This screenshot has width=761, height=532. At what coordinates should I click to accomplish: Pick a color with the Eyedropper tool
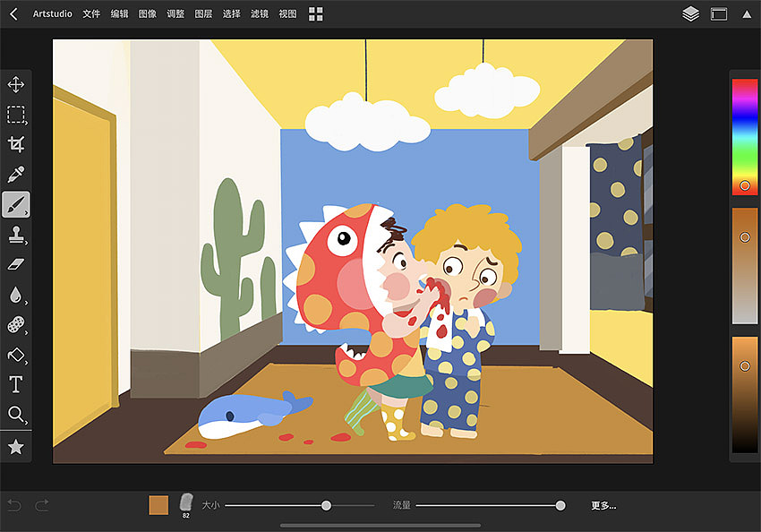tap(14, 174)
